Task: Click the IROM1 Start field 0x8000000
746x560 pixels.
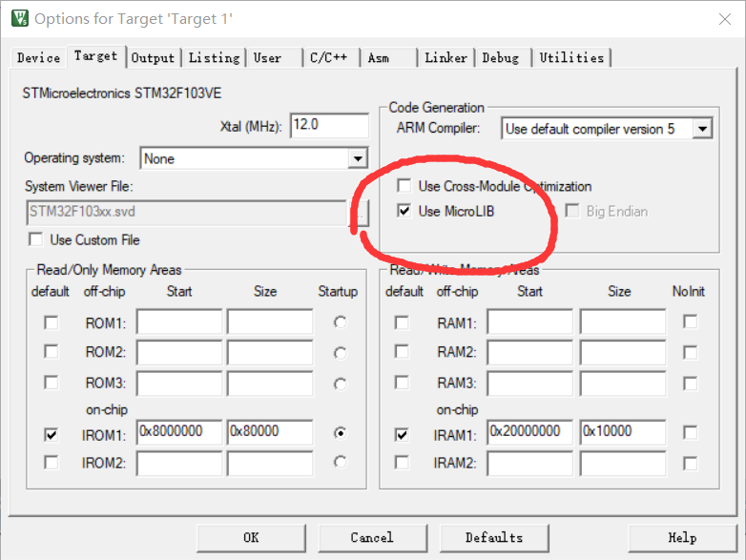Action: tap(179, 432)
